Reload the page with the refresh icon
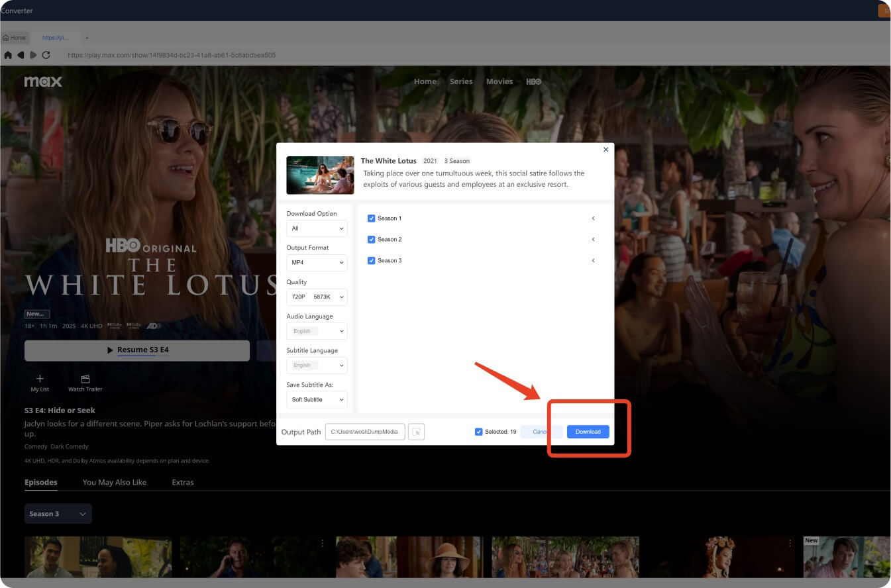 46,55
